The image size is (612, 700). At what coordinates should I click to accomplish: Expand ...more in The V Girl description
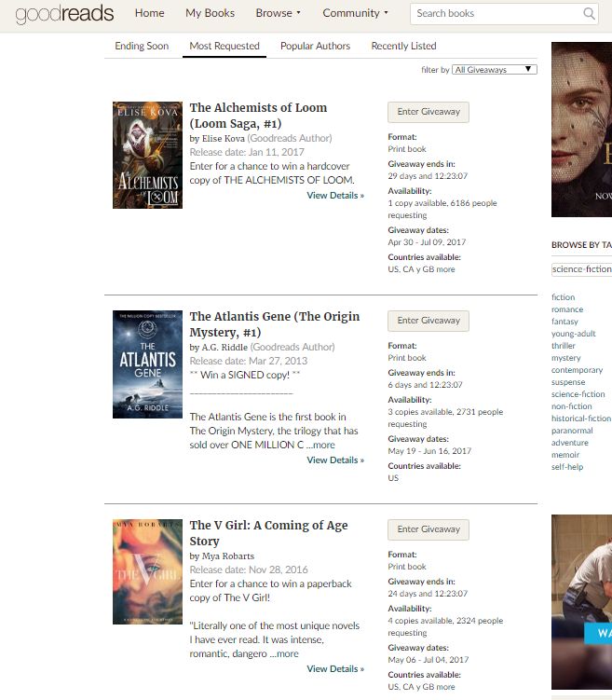[284, 654]
